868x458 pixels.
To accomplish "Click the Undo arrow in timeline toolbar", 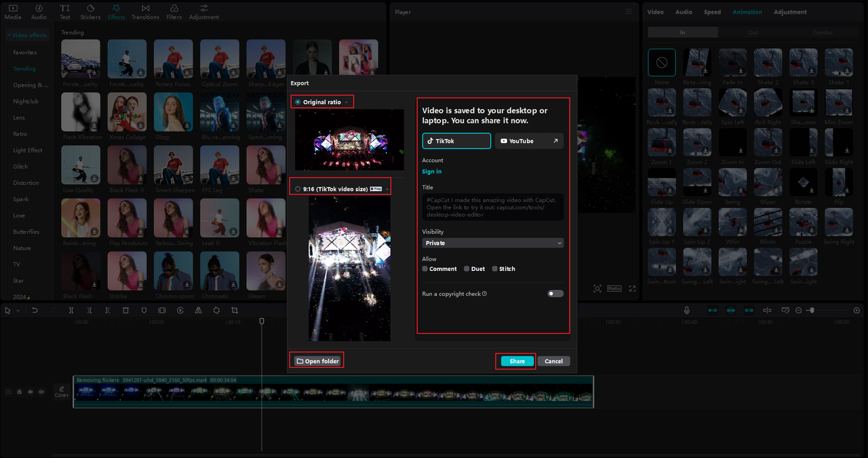I will pos(35,310).
